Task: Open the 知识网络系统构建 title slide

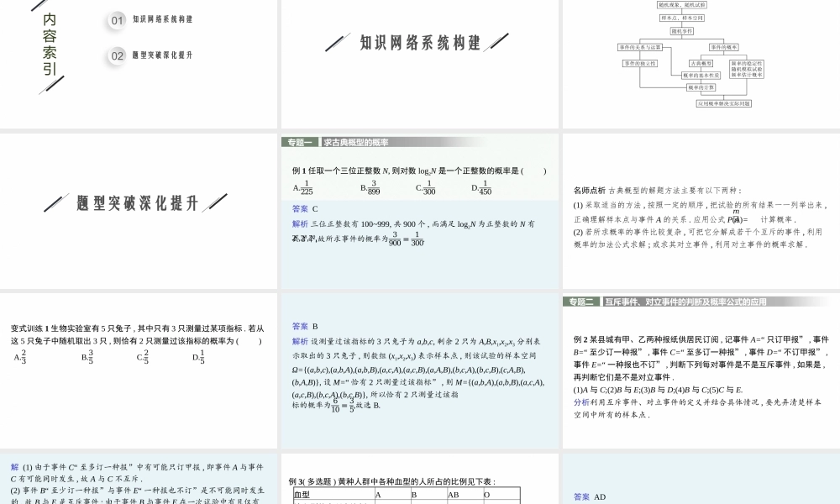Action: pyautogui.click(x=417, y=40)
